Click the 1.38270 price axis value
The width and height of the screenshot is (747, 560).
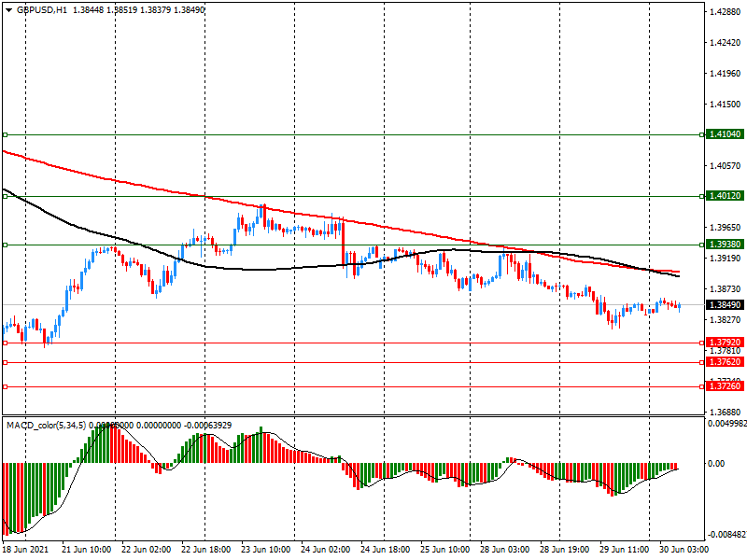(x=726, y=319)
